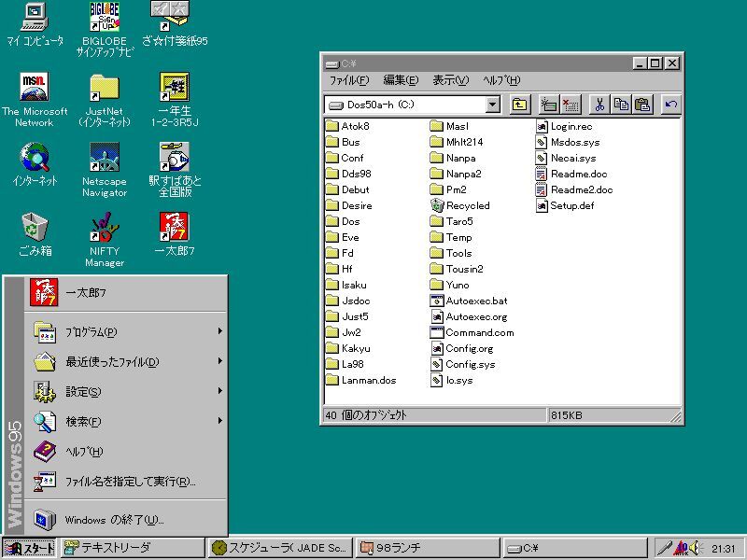Choose ヘルプ(H) in the Start menu
The height and width of the screenshot is (560, 747).
pos(126,451)
